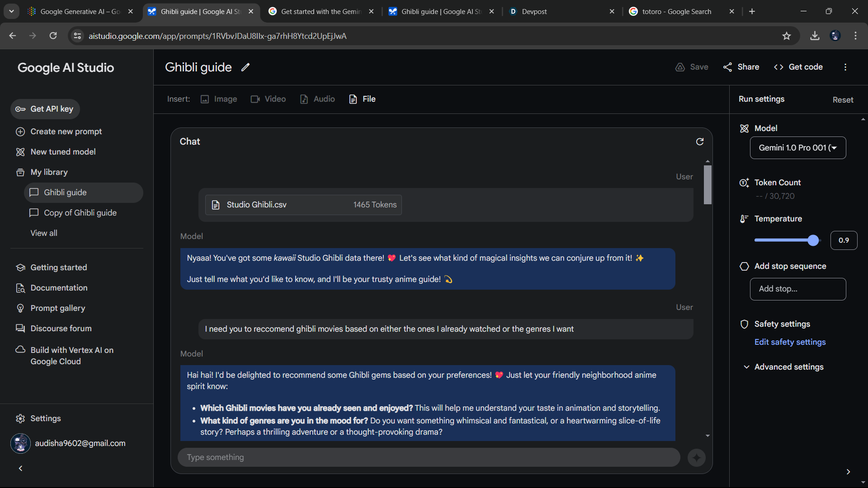The width and height of the screenshot is (868, 488).
Task: Click the Get API key button
Action: tap(45, 109)
